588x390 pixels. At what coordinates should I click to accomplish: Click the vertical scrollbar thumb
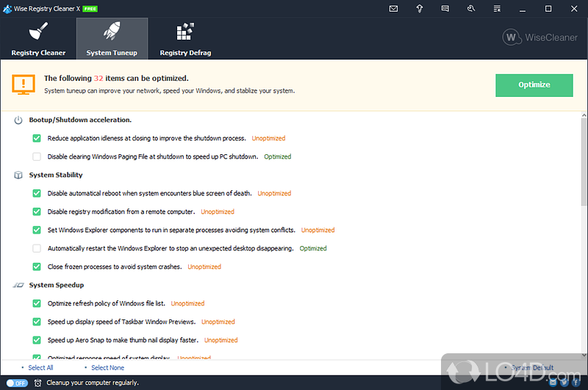[584, 162]
